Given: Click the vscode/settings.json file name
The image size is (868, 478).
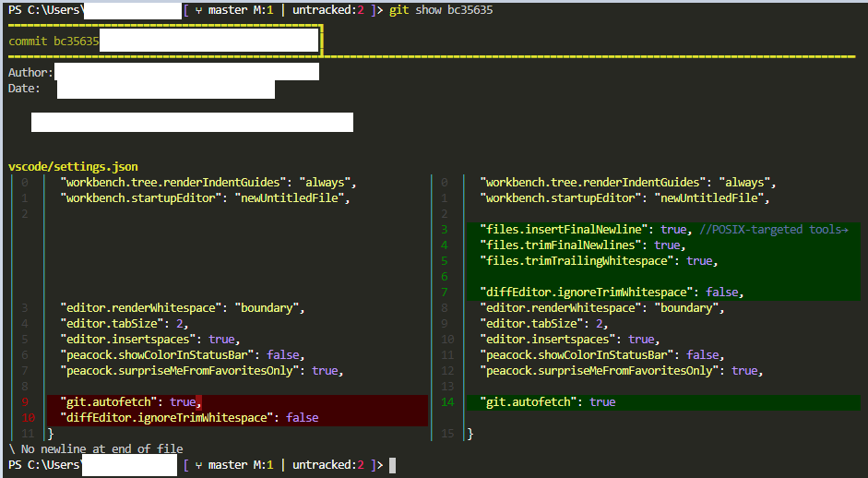Looking at the screenshot, I should (x=73, y=167).
